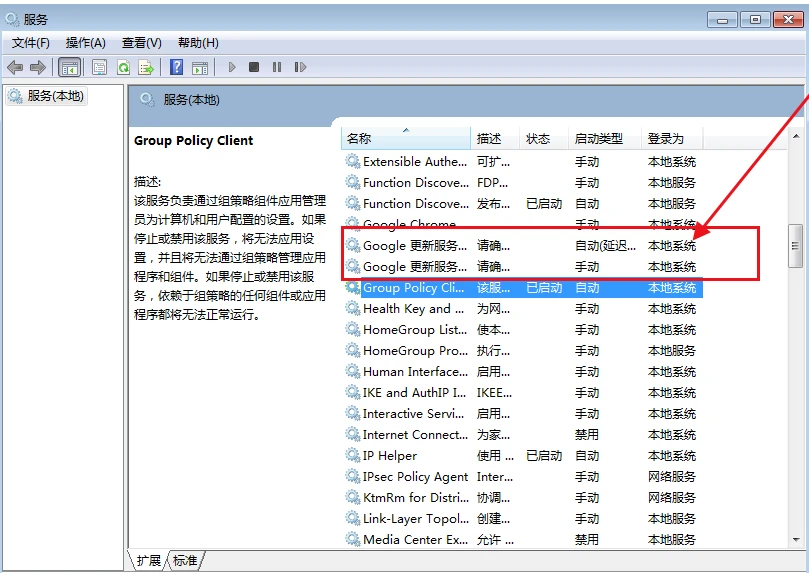Image resolution: width=809 pixels, height=573 pixels.
Task: Open the 查看(V) menu
Action: click(141, 43)
